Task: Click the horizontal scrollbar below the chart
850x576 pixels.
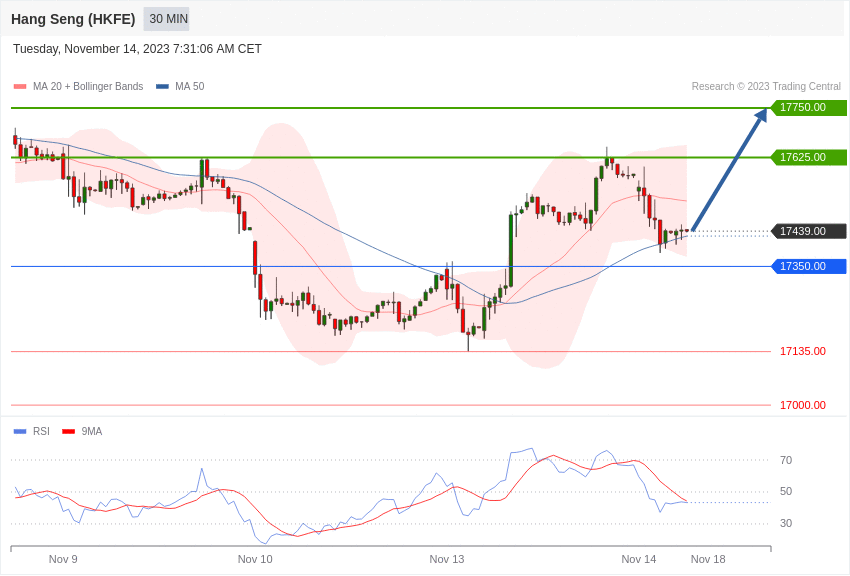Action: 390,549
